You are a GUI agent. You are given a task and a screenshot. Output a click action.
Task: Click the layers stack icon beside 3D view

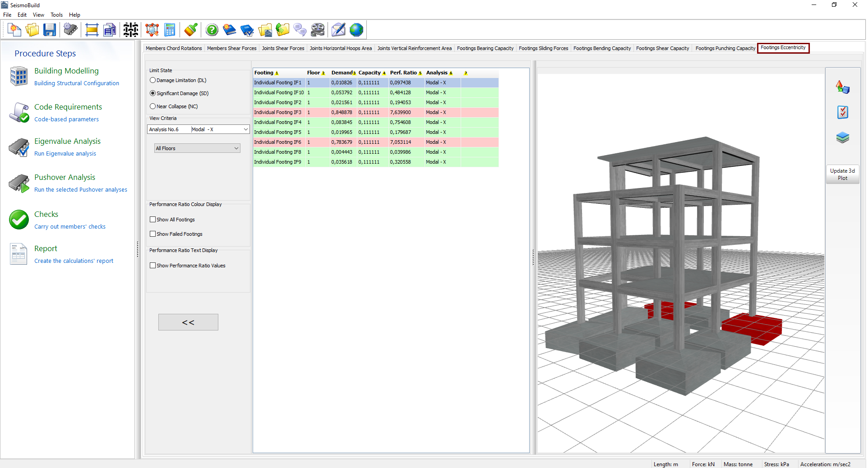pyautogui.click(x=842, y=138)
